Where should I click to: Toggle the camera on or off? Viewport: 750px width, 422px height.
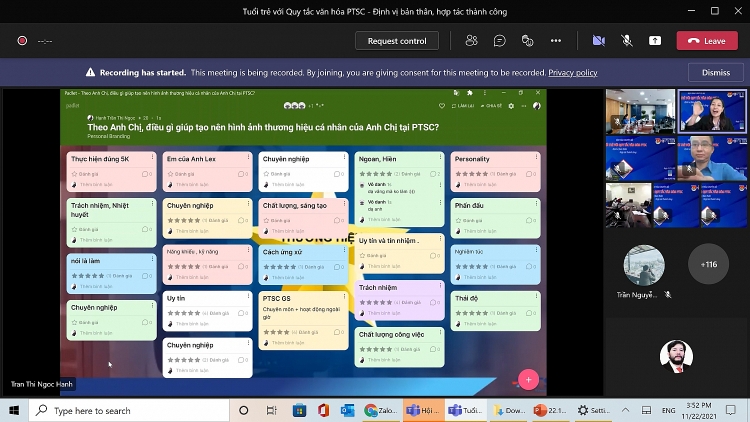point(598,41)
